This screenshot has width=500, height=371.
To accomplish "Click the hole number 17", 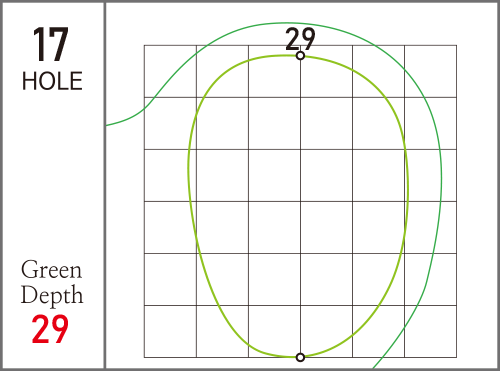I will 51,45.
